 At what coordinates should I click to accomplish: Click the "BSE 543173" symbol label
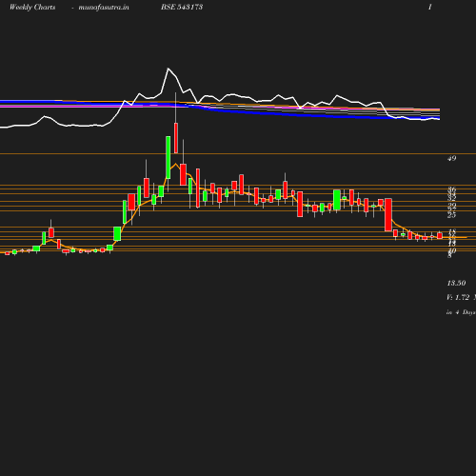(x=182, y=7)
